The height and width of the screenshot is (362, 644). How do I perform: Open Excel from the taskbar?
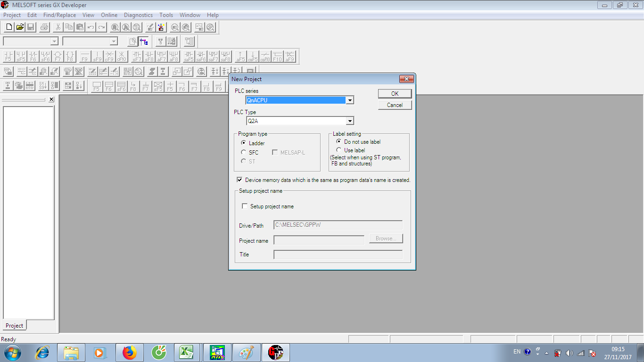(x=188, y=353)
